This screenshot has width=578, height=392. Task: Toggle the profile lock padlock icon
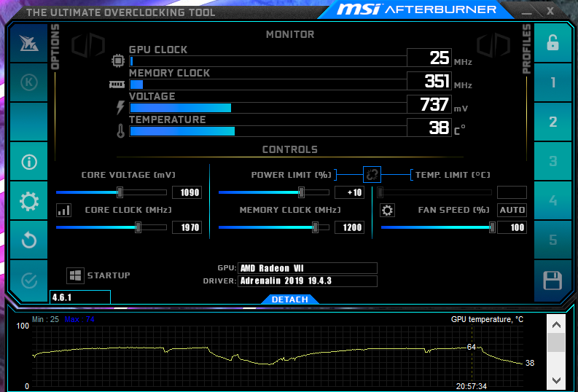pyautogui.click(x=552, y=44)
